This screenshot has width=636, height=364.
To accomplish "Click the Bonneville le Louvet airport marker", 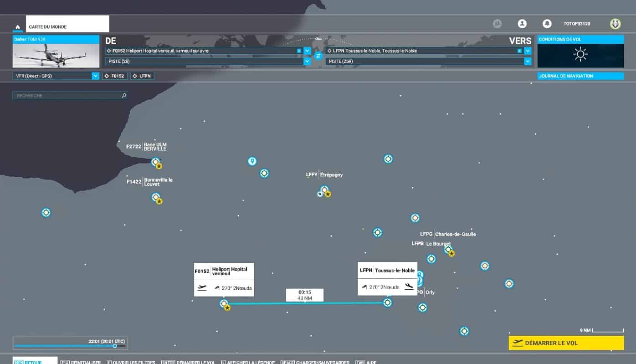I will pos(156,197).
